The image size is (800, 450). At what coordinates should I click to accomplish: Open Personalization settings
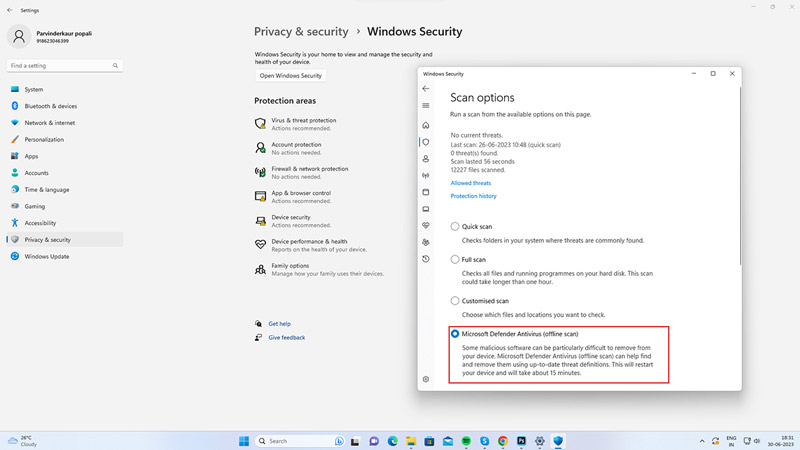pos(65,139)
